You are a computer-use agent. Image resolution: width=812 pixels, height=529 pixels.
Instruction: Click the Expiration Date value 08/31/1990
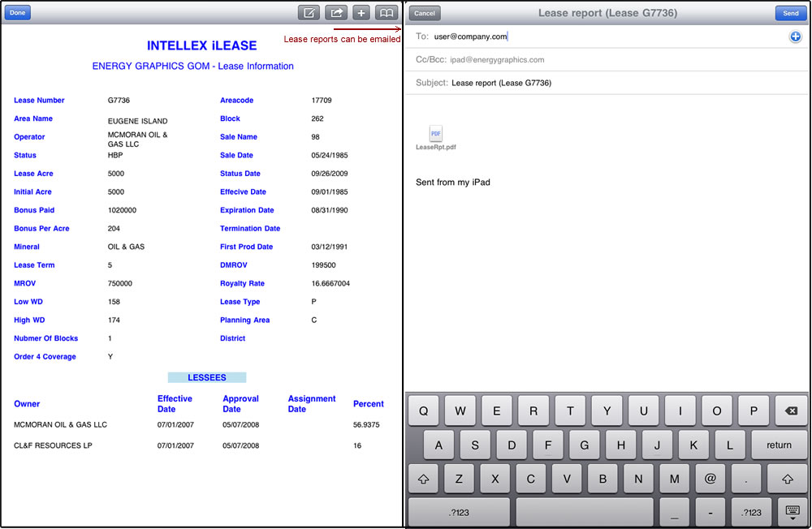tap(330, 210)
